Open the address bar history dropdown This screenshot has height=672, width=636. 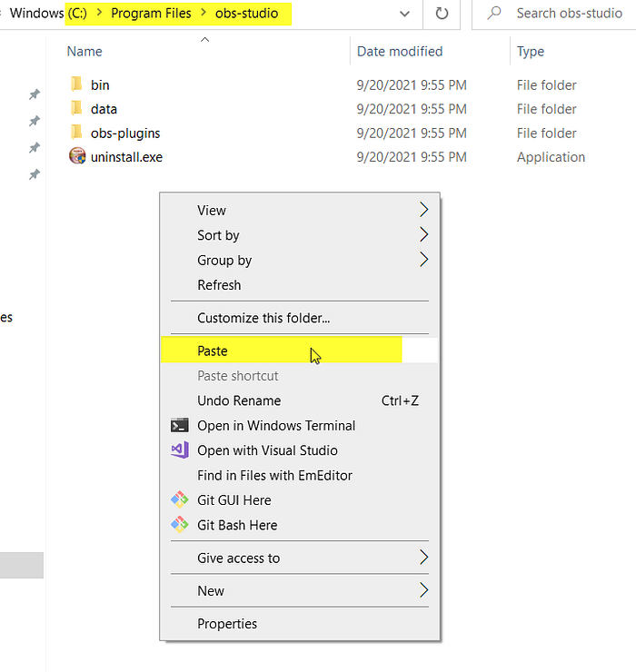coord(404,15)
